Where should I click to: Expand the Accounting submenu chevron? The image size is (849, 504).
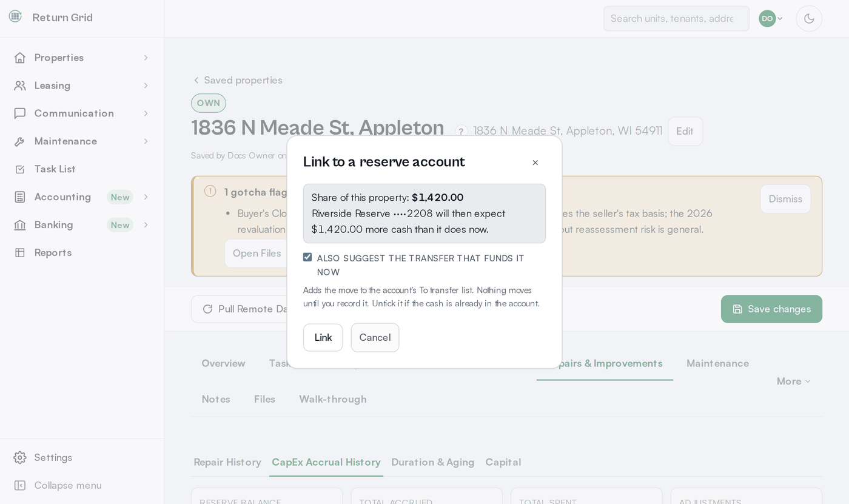click(x=146, y=197)
